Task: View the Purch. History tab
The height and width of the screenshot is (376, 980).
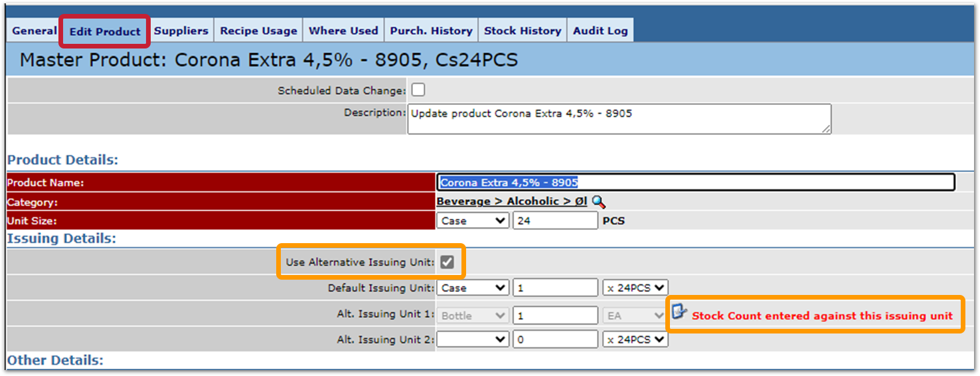Action: 431,31
